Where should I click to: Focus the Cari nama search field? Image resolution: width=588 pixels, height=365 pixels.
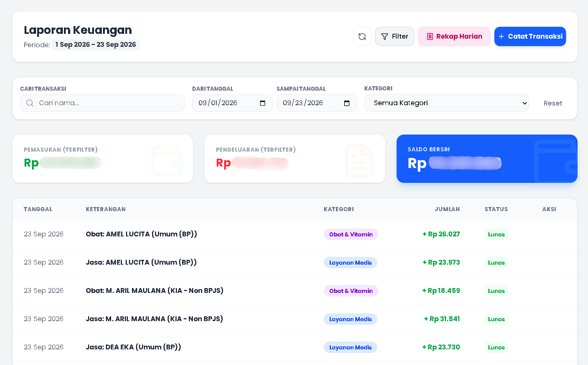[102, 103]
